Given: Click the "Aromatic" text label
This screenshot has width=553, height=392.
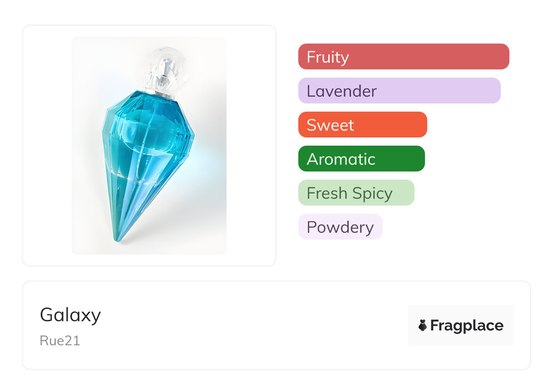Looking at the screenshot, I should click(x=341, y=159).
